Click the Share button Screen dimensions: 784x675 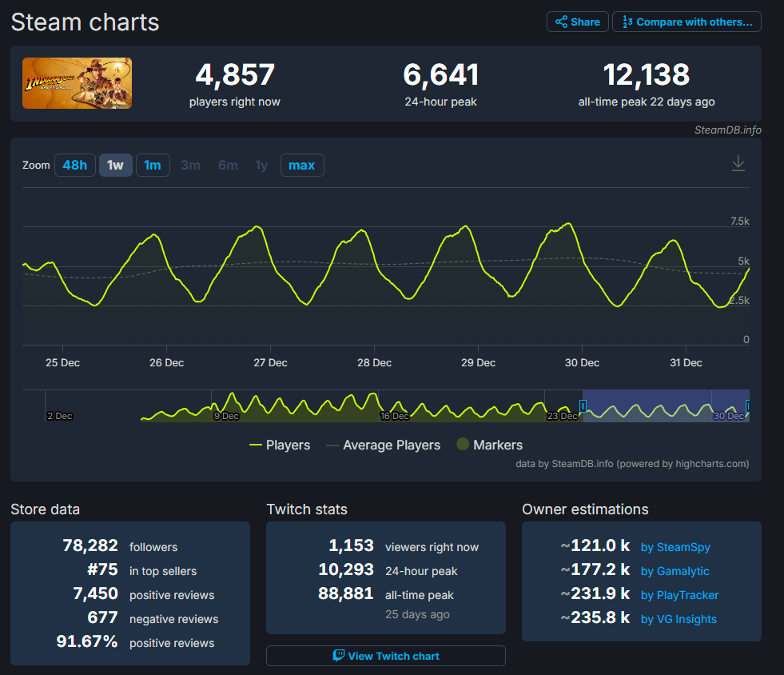pyautogui.click(x=578, y=22)
